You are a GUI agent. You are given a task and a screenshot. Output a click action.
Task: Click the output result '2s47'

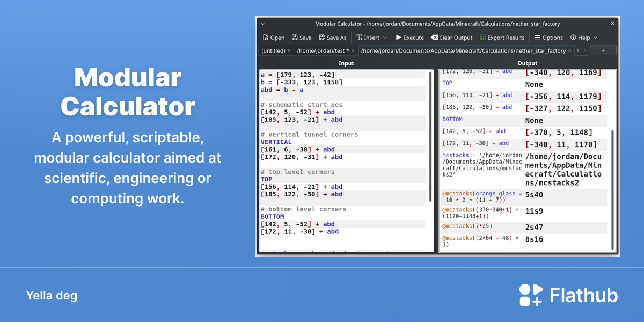[534, 228]
